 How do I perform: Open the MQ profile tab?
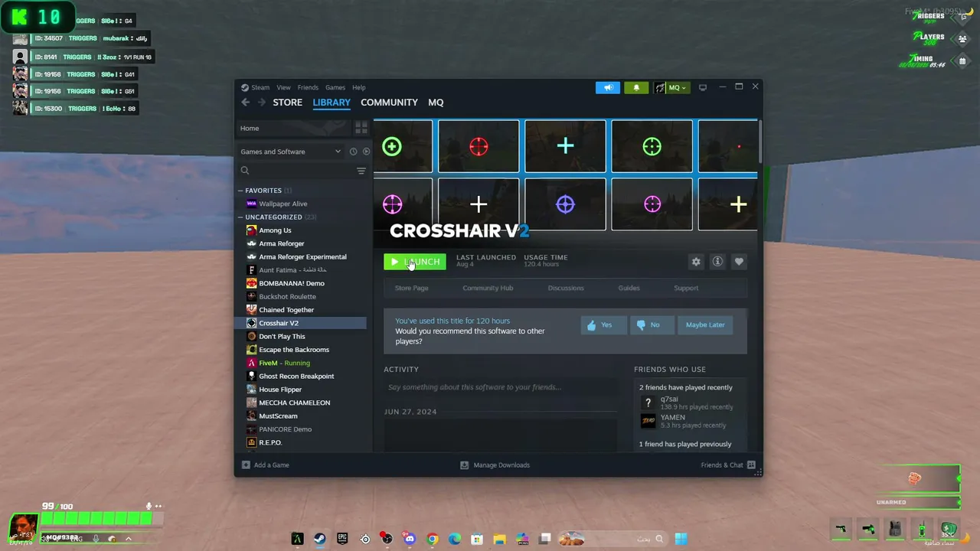pos(436,103)
